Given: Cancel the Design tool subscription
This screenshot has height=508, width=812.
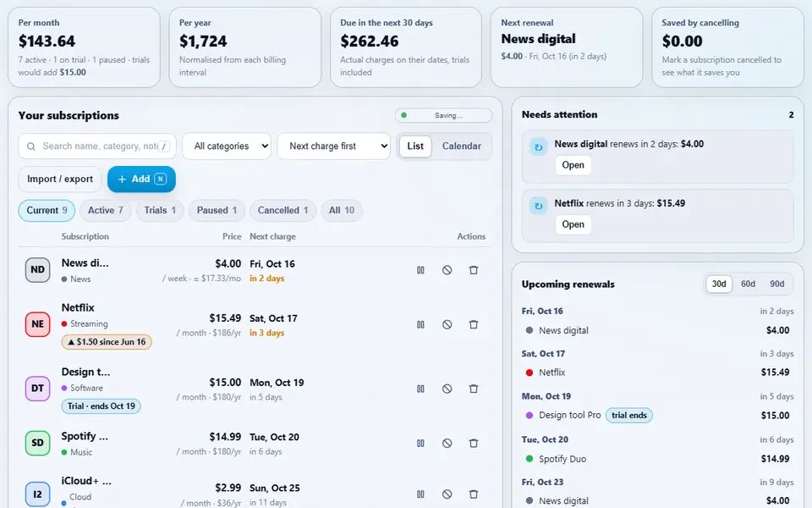Looking at the screenshot, I should pos(447,389).
